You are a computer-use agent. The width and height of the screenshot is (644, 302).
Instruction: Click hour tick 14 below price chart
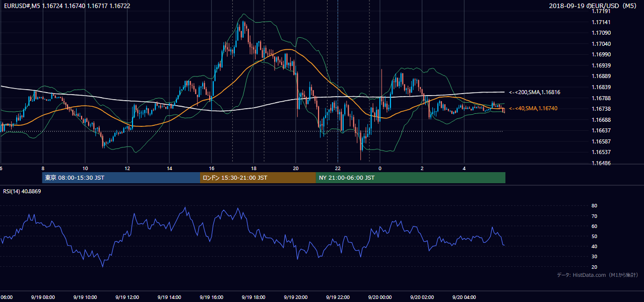click(x=169, y=169)
